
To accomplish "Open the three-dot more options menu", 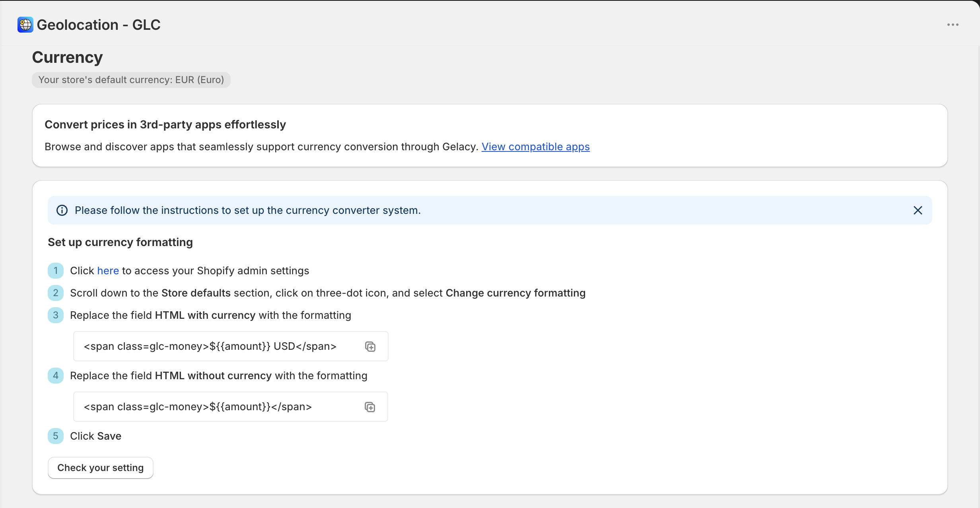I will [953, 25].
